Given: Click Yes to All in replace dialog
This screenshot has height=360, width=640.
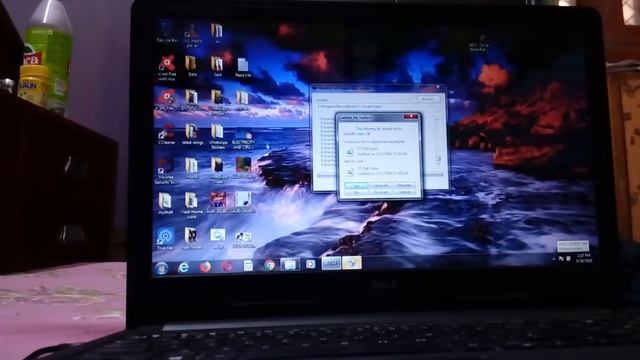Looking at the screenshot, I should [x=380, y=186].
